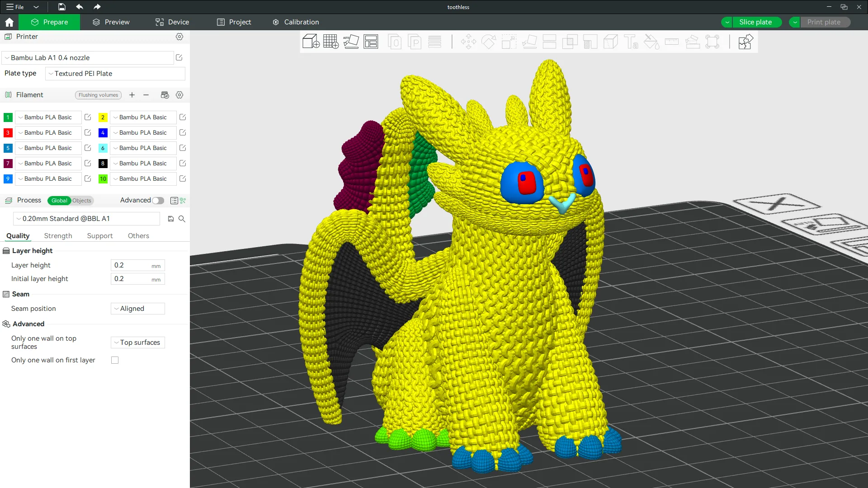The height and width of the screenshot is (488, 868).
Task: Click the Auto orient icon
Action: coord(351,42)
